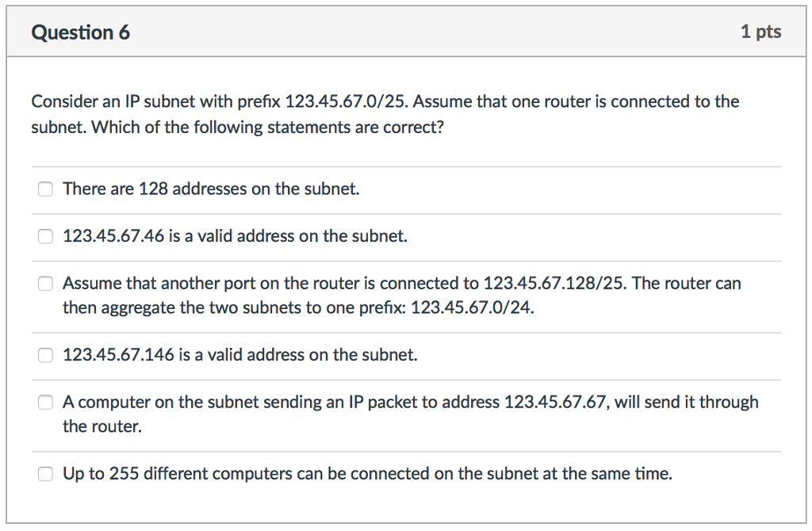Click the "Question 6" heading
Viewport: 812px width, 531px height.
pos(81,32)
